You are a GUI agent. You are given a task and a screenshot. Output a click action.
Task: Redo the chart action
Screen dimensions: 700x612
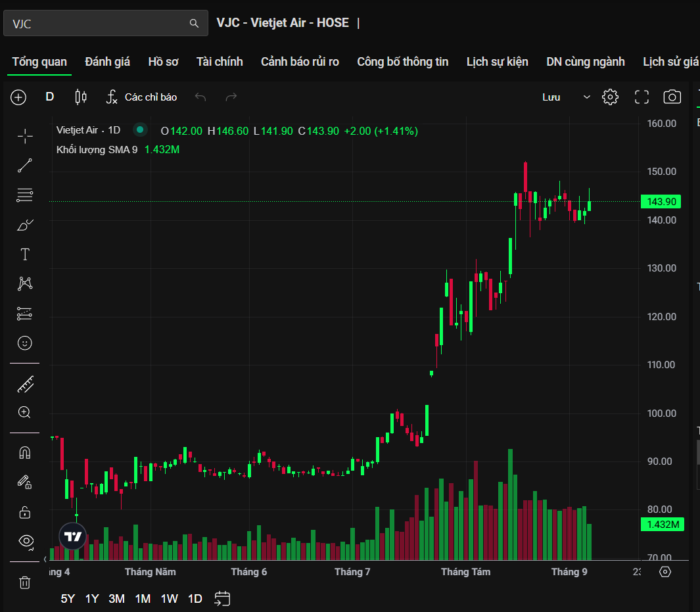point(231,97)
